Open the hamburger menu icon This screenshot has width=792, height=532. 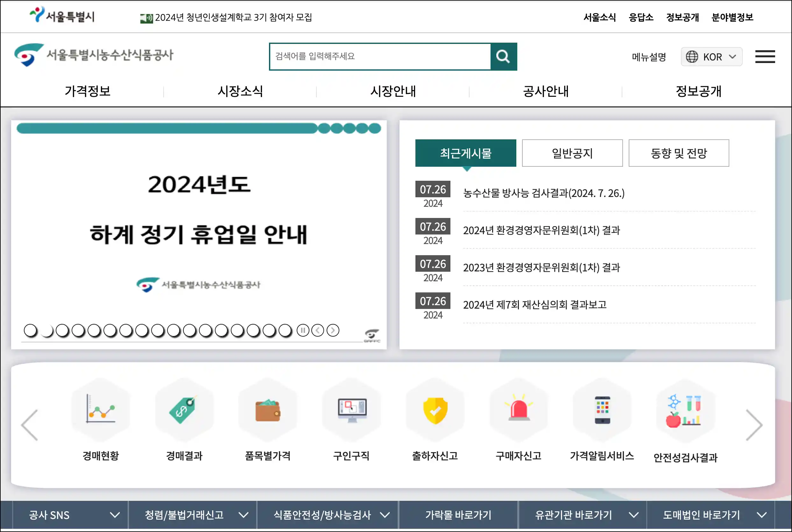coord(765,57)
